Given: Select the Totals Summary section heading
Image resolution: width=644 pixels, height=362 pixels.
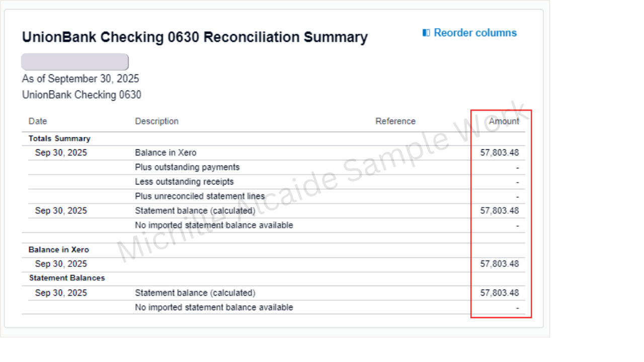Looking at the screenshot, I should coord(59,138).
